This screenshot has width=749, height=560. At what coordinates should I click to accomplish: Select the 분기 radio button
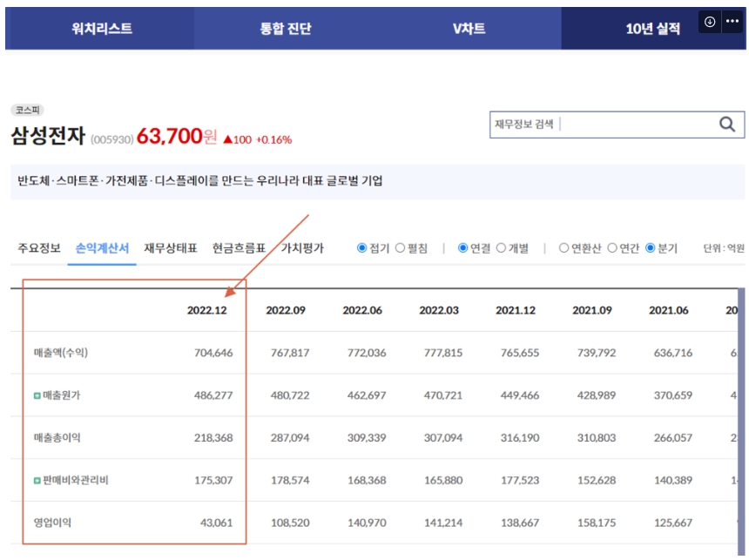pos(650,248)
